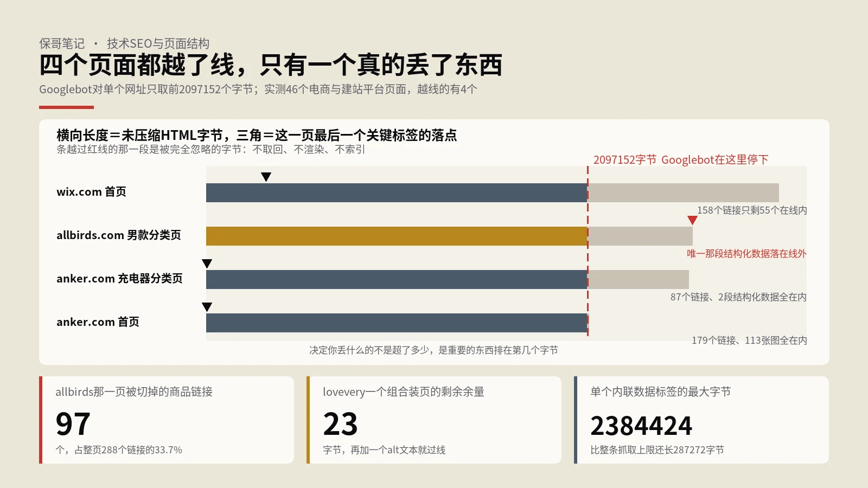Click the caption "个，占整页288个链接的33.7%"

[119, 450]
